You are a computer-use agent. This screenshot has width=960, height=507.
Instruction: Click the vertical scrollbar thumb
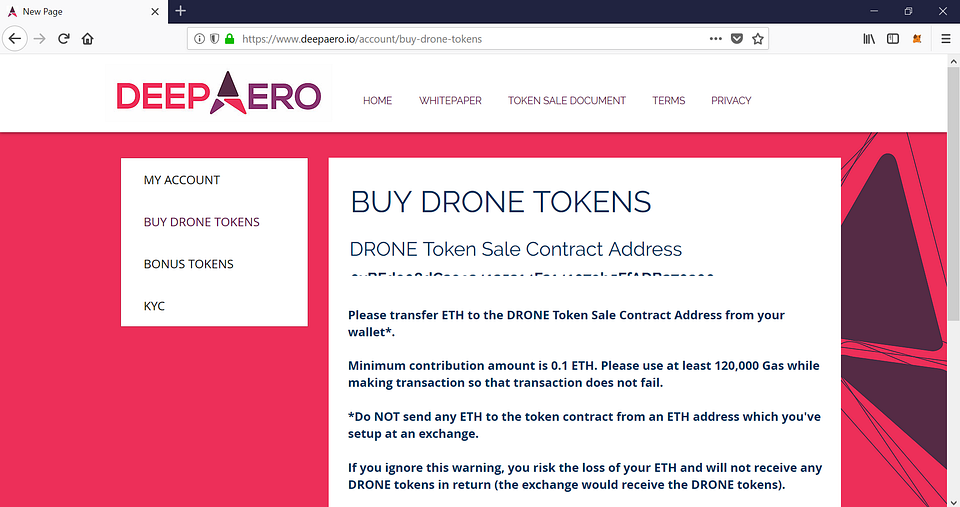pyautogui.click(x=953, y=193)
